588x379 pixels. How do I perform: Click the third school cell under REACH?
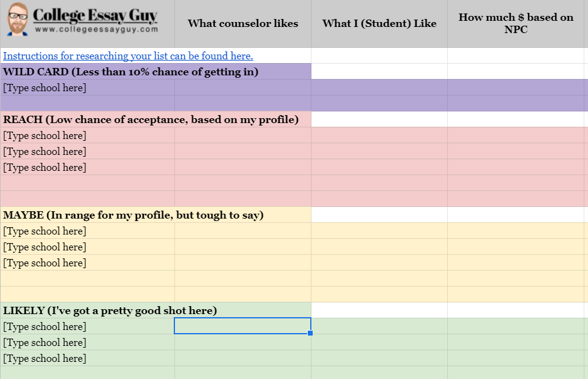45,167
